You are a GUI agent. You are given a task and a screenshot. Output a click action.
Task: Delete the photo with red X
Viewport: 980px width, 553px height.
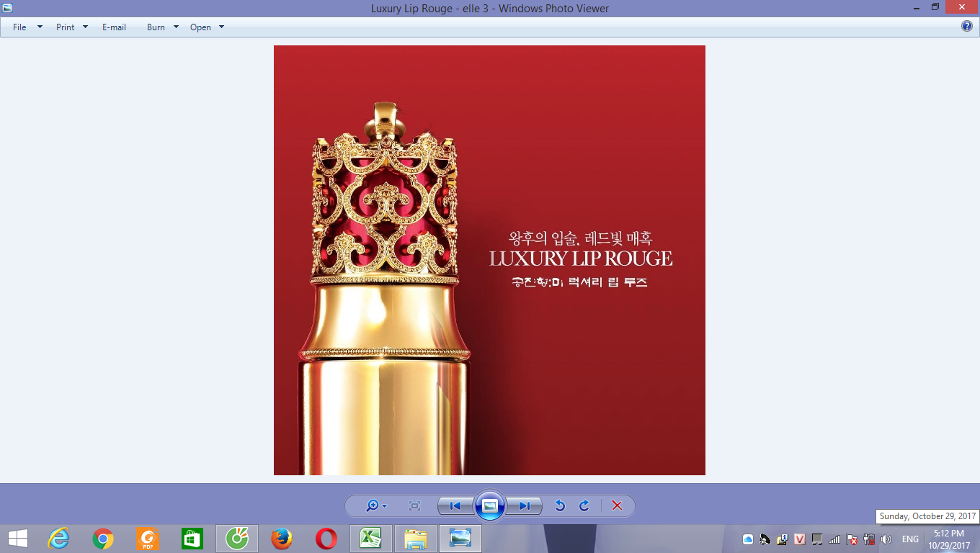[617, 506]
